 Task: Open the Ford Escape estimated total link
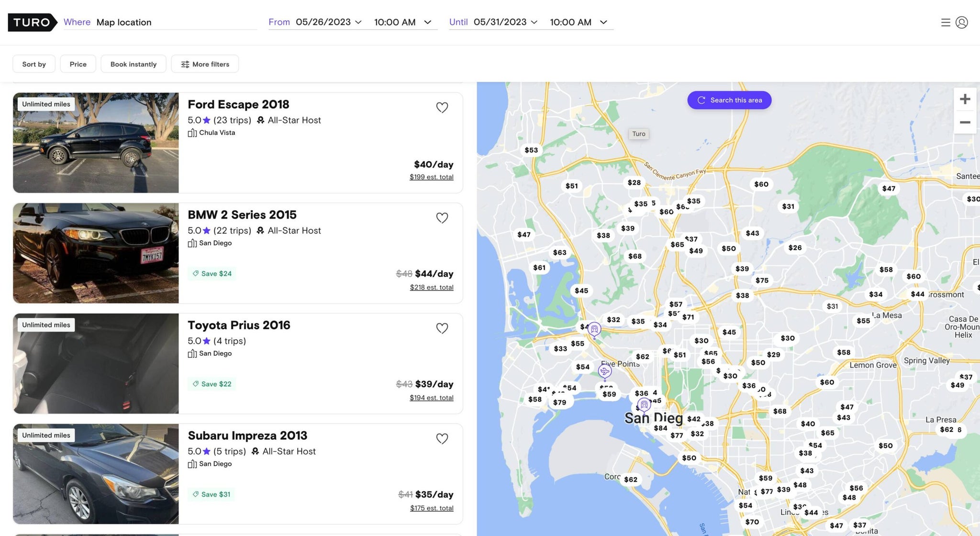(431, 177)
